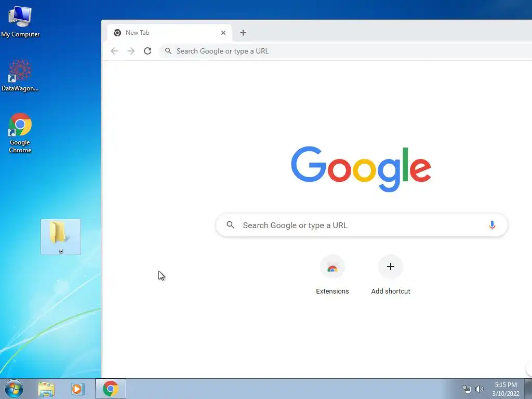Click the Google logo
This screenshot has height=399, width=532.
tap(361, 169)
